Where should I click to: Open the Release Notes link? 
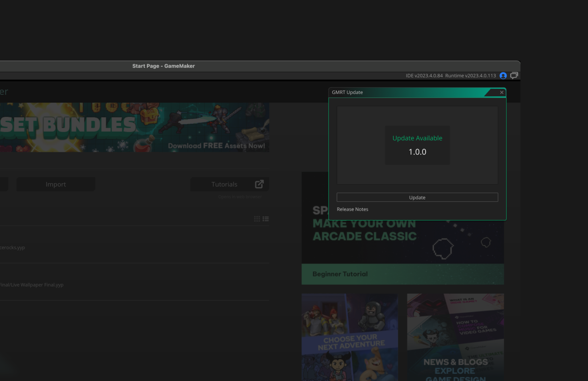352,209
